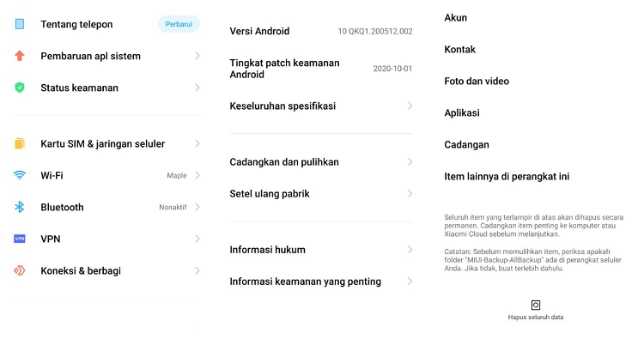Tap the Seluruh item yang terlampir warning

pos(533,226)
